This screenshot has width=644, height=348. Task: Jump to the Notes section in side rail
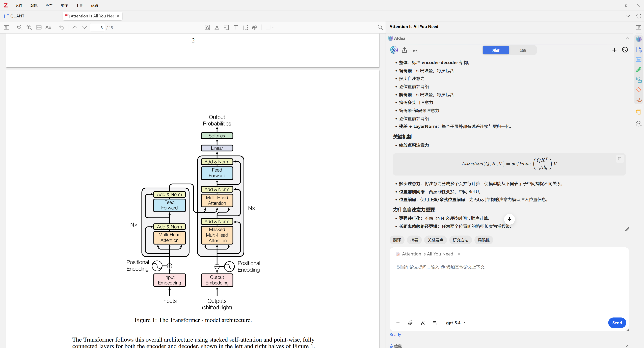coord(638,111)
